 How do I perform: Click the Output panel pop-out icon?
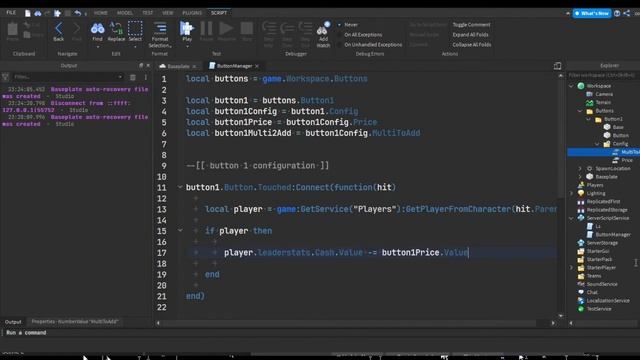point(141,65)
